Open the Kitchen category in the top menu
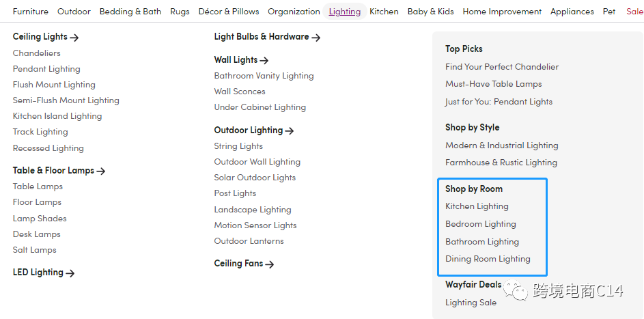 (384, 12)
